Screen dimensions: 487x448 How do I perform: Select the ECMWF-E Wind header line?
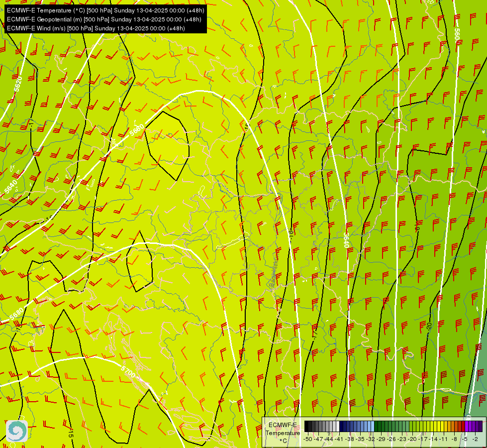coord(96,28)
